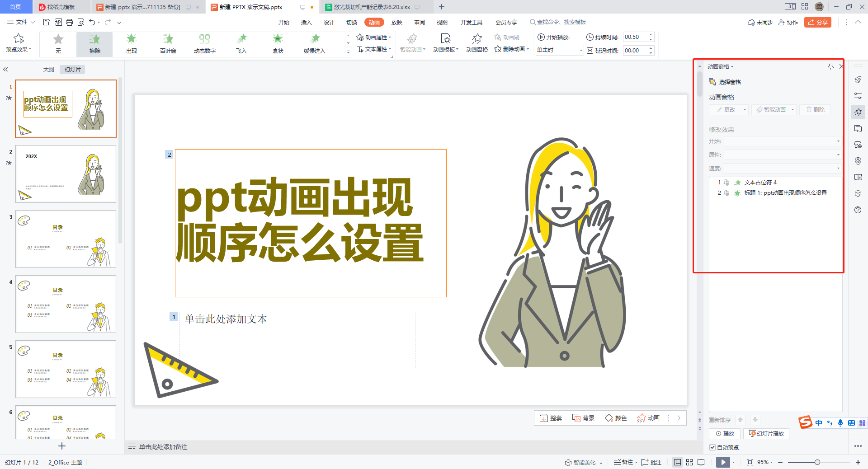The image size is (868, 469).
Task: Click the 幻灯片播放 button
Action: [x=766, y=433]
